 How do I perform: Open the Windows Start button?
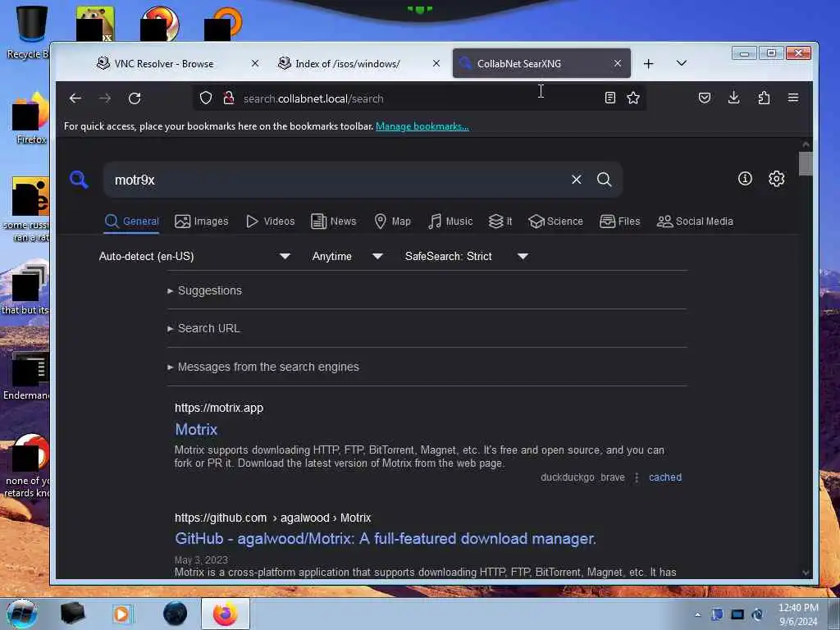pos(21,614)
